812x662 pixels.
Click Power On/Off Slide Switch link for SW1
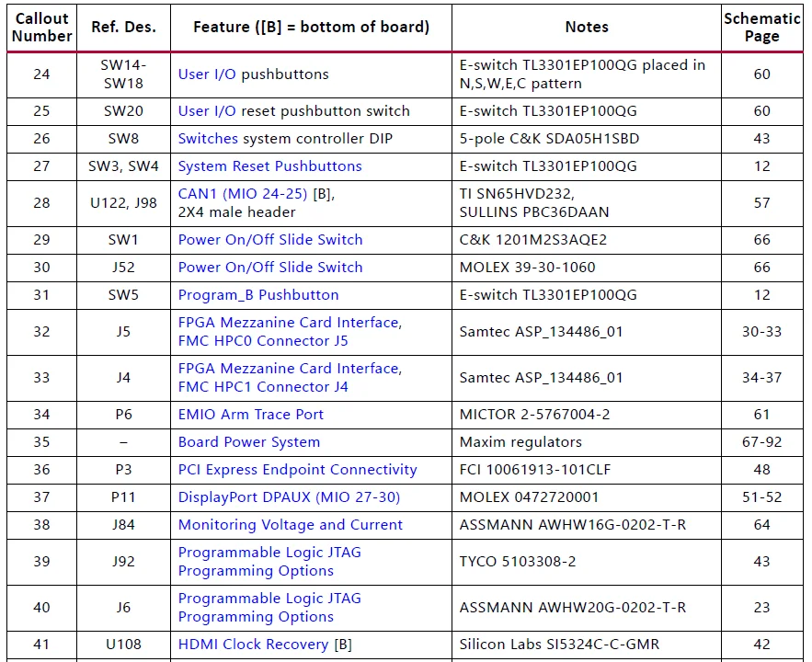(x=269, y=240)
